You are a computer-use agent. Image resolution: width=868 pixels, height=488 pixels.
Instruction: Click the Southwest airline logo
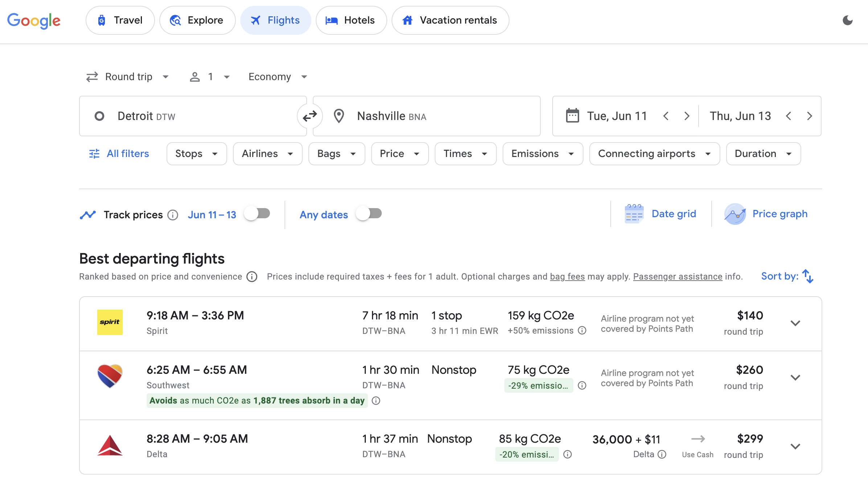pyautogui.click(x=110, y=376)
